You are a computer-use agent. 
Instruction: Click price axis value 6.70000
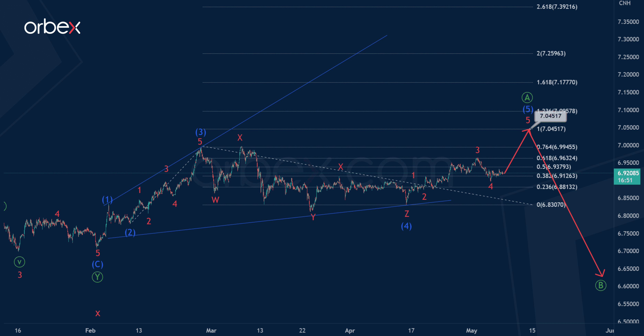pyautogui.click(x=628, y=251)
